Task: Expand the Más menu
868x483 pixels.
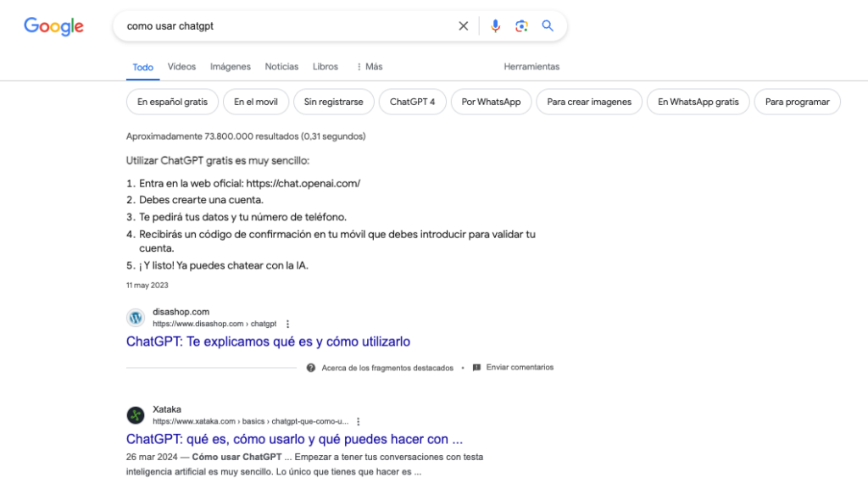Action: coord(370,66)
